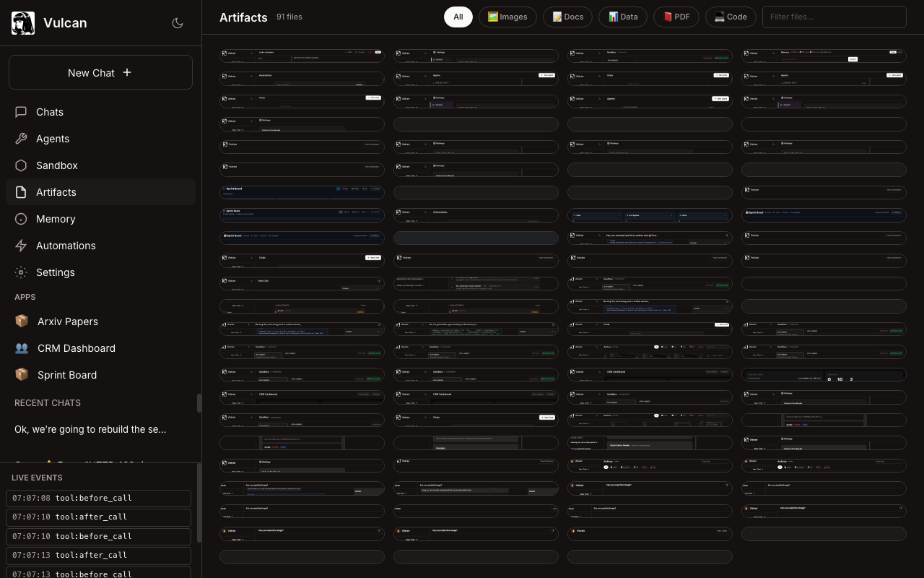
Task: Start a New Chat
Action: coord(100,72)
